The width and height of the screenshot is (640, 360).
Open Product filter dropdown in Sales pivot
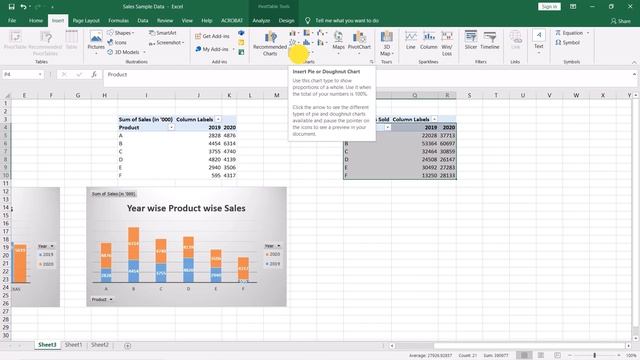point(171,128)
